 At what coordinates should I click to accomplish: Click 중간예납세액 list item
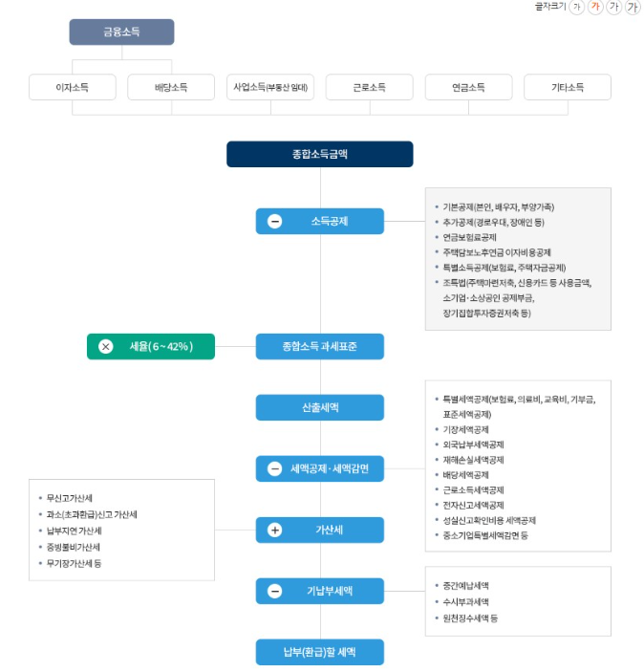click(x=465, y=585)
